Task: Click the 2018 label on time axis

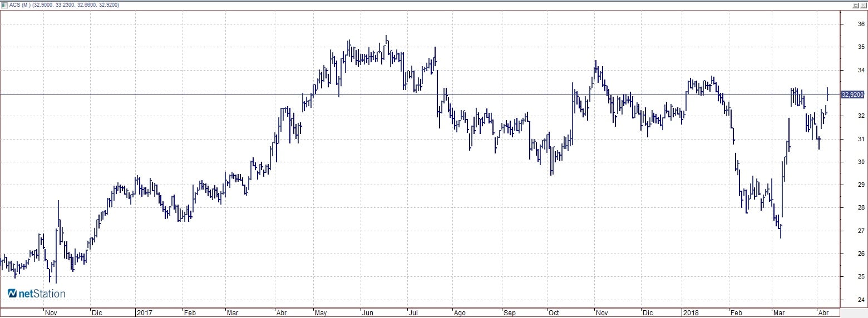Action: [x=691, y=313]
